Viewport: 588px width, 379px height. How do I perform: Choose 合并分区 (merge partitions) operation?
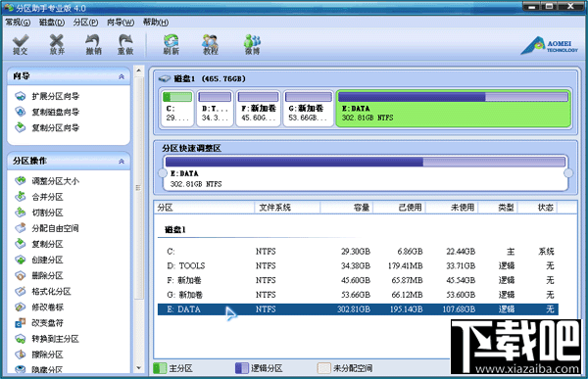[x=39, y=197]
